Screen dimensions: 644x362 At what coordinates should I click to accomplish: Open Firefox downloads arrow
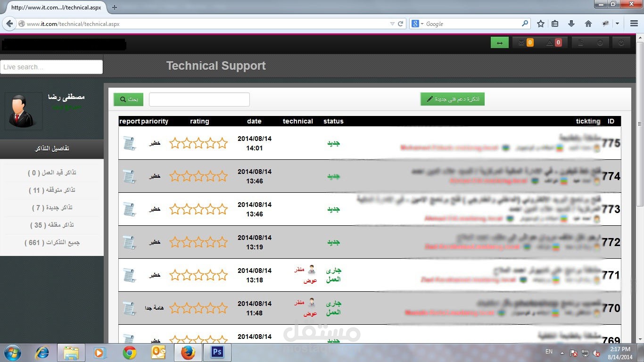[x=571, y=24]
